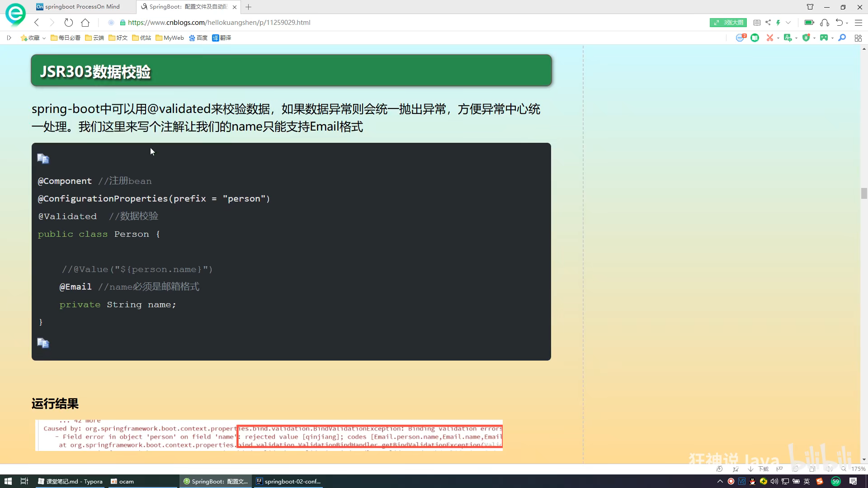Toggle the ad-block icon with badge 2

[740, 38]
